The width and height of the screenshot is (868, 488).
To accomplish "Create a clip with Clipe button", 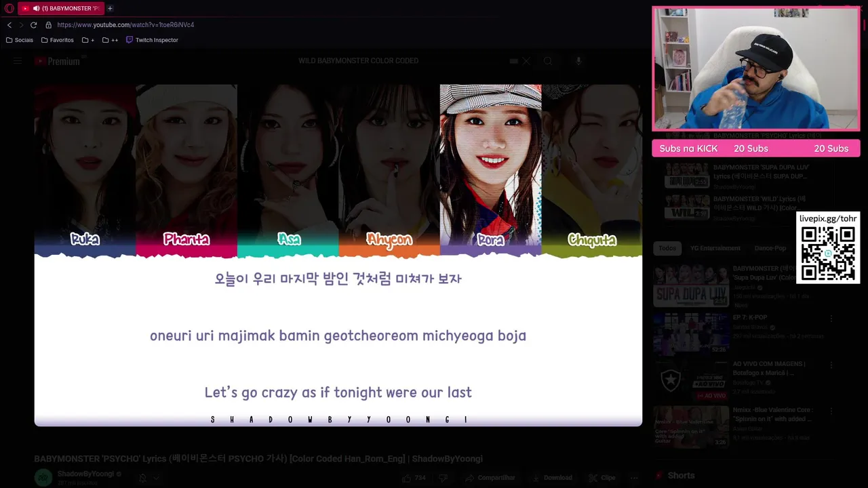I will (x=601, y=478).
